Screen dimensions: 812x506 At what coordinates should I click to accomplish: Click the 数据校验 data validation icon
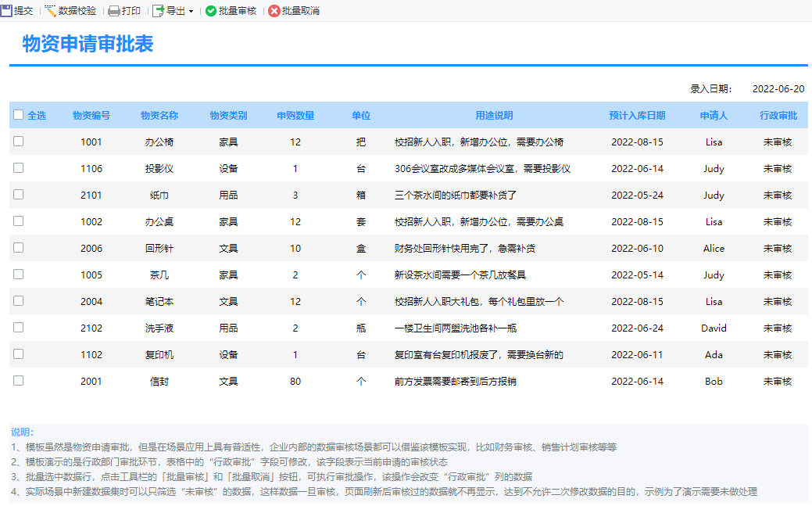click(x=51, y=11)
